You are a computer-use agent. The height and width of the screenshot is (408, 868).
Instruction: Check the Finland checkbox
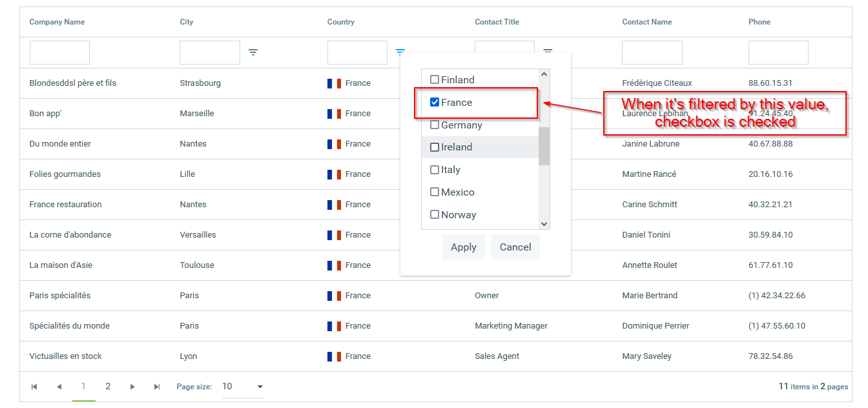[x=435, y=80]
